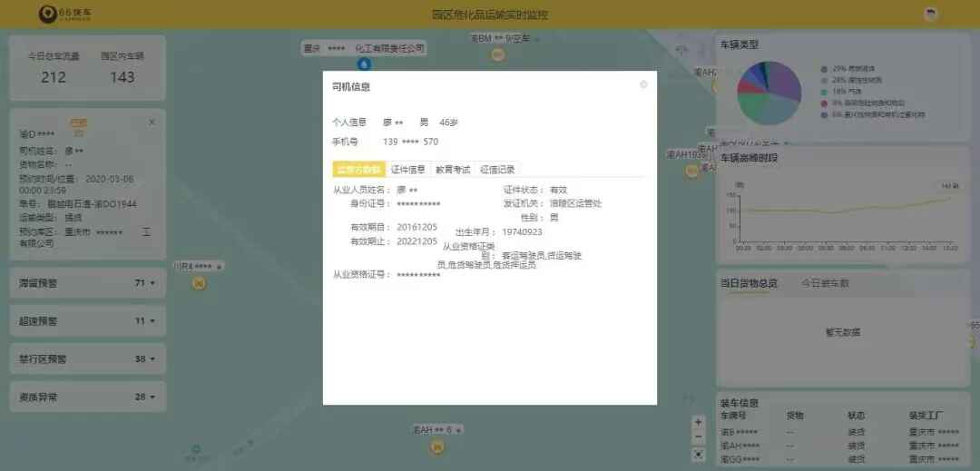Viewport: 980px width, 471px height.
Task: Click the blue droplet marker under 化工有限责任公司
Action: point(364,64)
